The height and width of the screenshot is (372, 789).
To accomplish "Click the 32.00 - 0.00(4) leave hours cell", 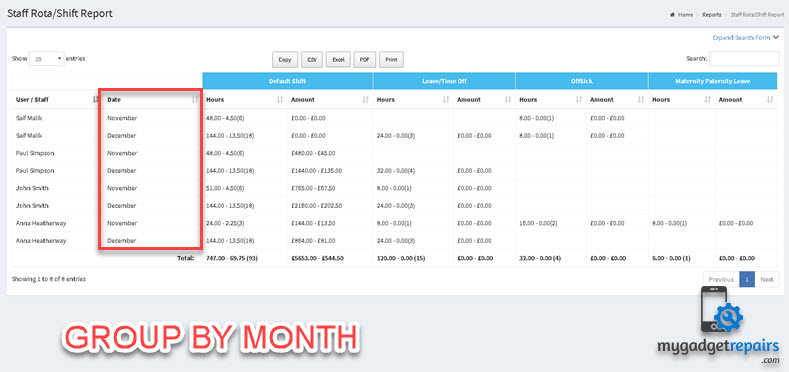I will click(x=397, y=171).
